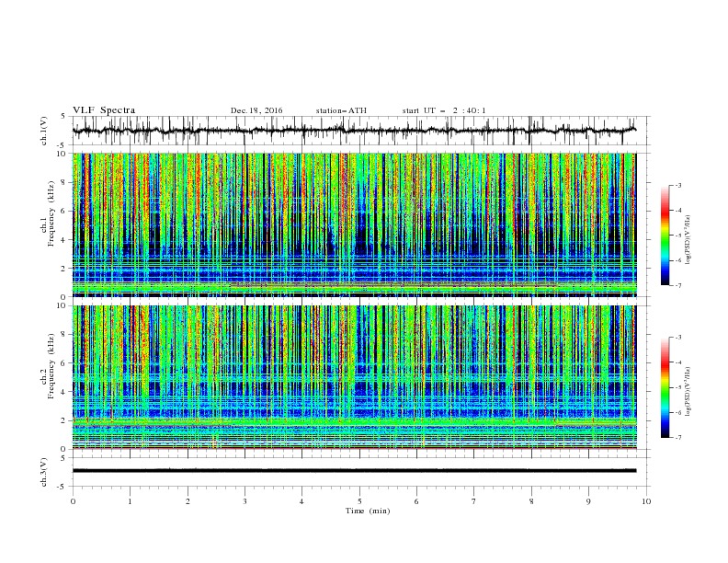
Task: Click the "station=ATH" label
Action: click(x=341, y=110)
